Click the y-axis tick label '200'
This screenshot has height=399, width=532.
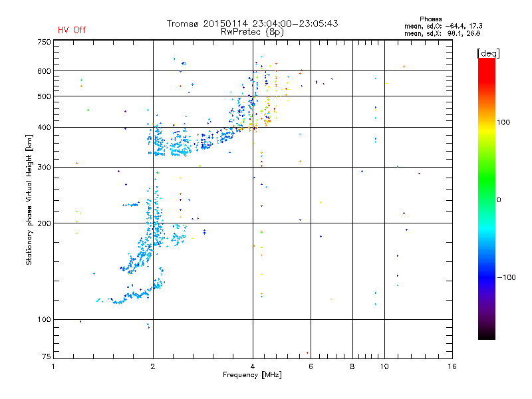tap(44, 223)
